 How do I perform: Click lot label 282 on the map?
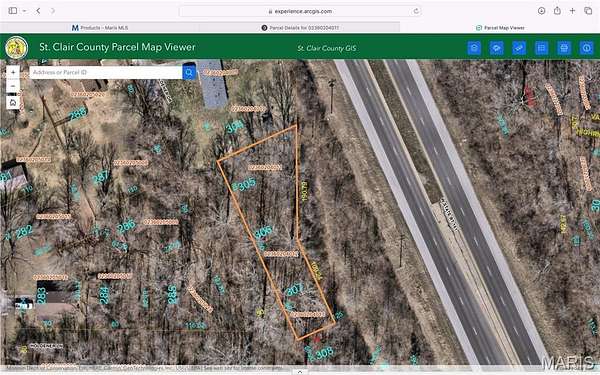click(24, 232)
